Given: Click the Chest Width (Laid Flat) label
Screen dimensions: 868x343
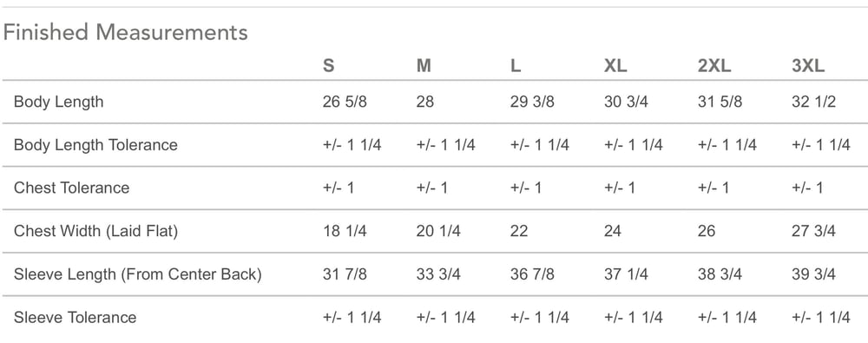Looking at the screenshot, I should tap(95, 231).
